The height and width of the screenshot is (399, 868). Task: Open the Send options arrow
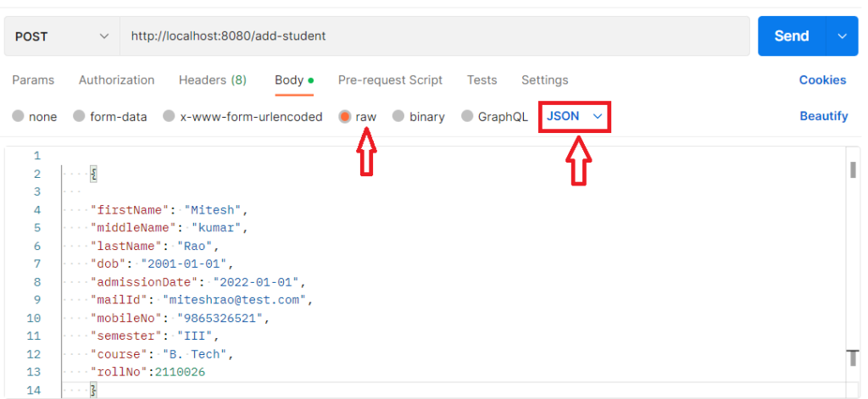pyautogui.click(x=843, y=36)
